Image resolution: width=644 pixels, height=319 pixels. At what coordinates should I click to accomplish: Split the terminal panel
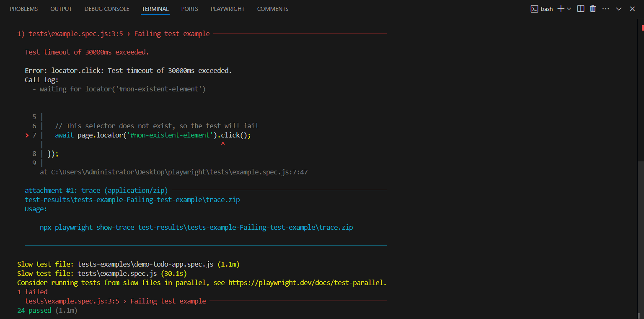(x=581, y=9)
